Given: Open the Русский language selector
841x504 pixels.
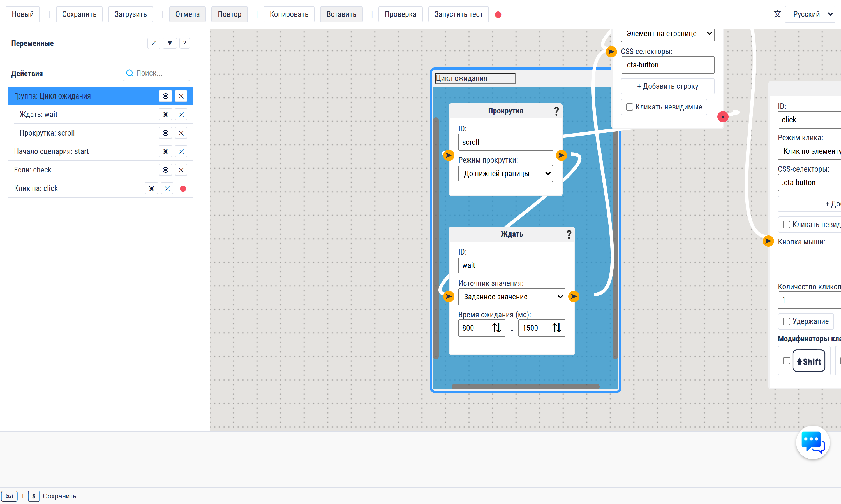Looking at the screenshot, I should (810, 14).
